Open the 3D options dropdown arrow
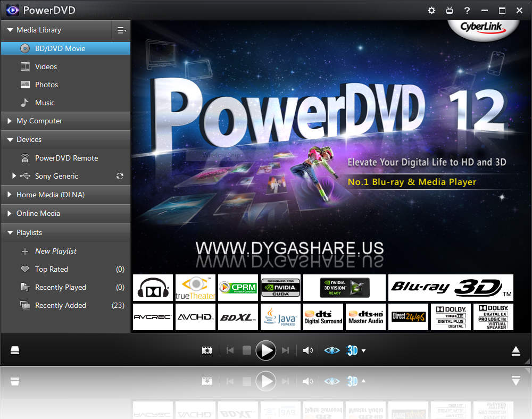The height and width of the screenshot is (419, 532). (364, 351)
